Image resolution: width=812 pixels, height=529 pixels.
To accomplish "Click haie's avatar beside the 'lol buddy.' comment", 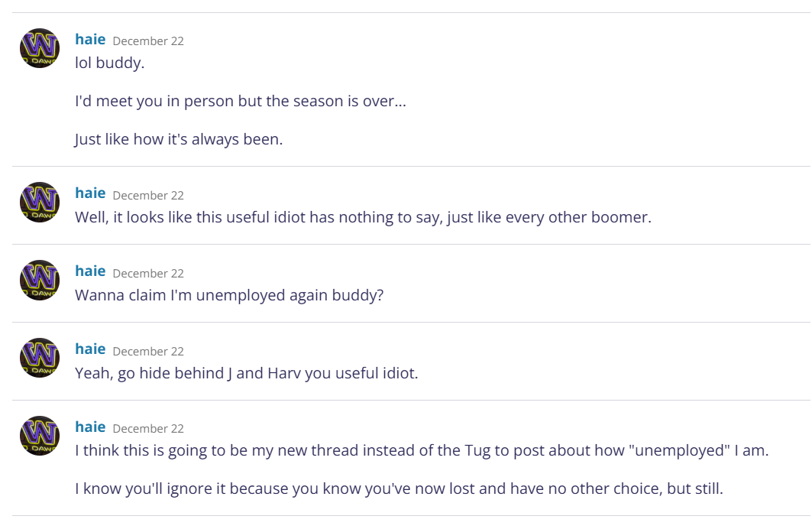I will pos(40,48).
